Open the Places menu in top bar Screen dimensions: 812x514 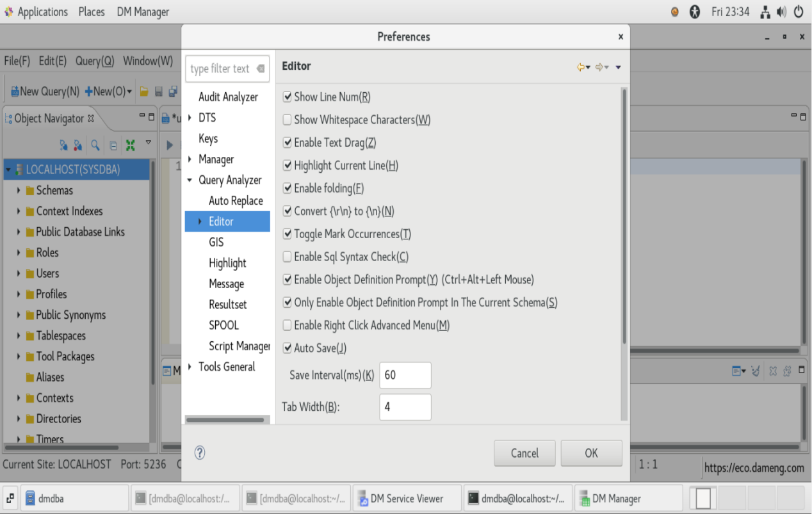(92, 12)
